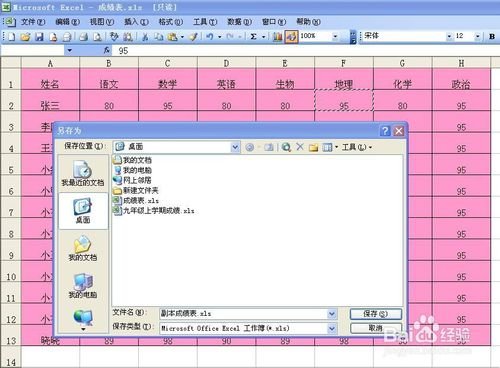Open the 窗口 menu
Screen dimensions: 500x368
click(x=274, y=22)
